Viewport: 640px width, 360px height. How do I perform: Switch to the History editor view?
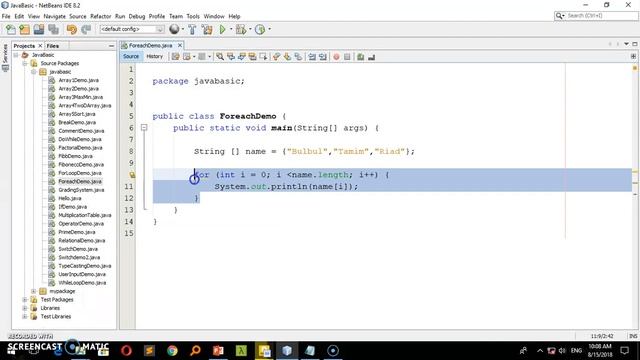click(154, 57)
